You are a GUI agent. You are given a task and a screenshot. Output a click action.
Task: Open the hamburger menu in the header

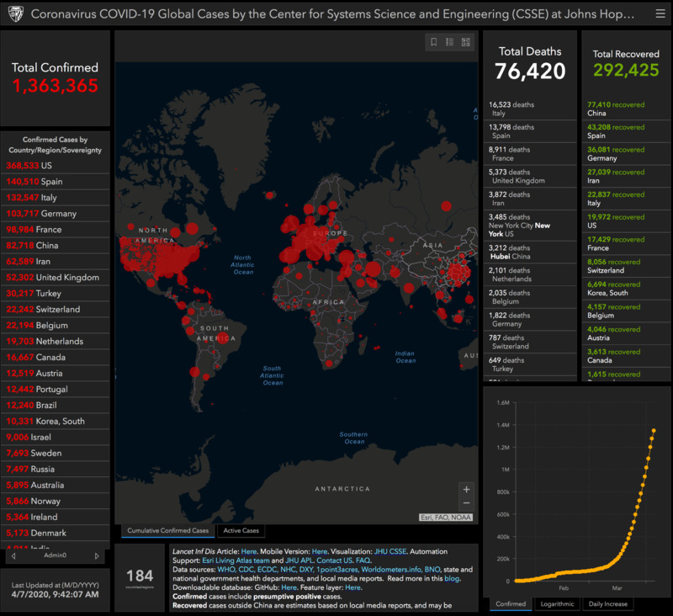(660, 13)
